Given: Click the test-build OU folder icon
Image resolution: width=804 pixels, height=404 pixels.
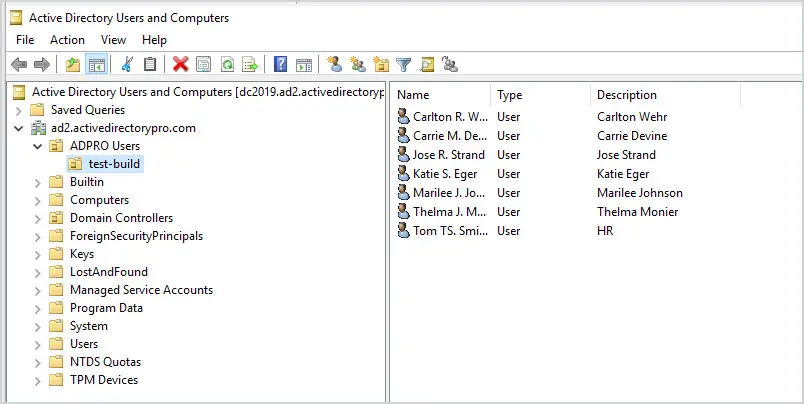Looking at the screenshot, I should (x=75, y=164).
